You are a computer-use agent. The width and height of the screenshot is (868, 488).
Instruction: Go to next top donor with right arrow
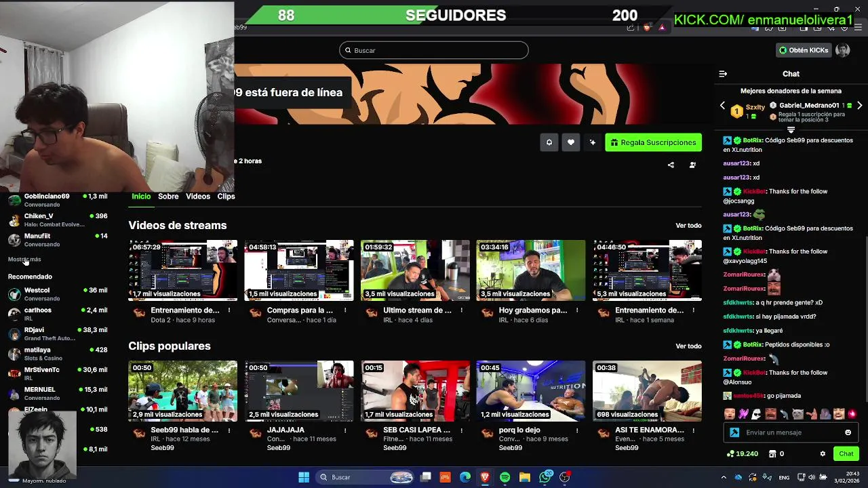pyautogui.click(x=859, y=106)
